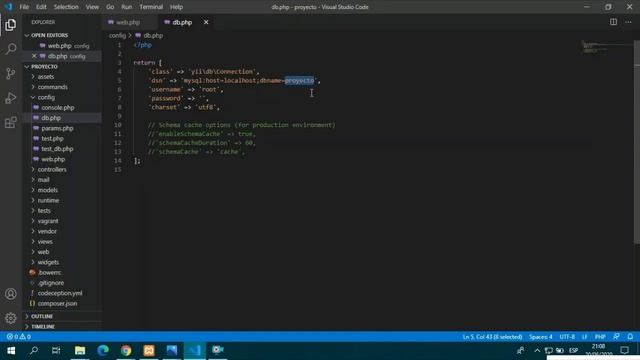Change end of line sequence LF
The width and height of the screenshot is (640, 360).
pos(584,337)
